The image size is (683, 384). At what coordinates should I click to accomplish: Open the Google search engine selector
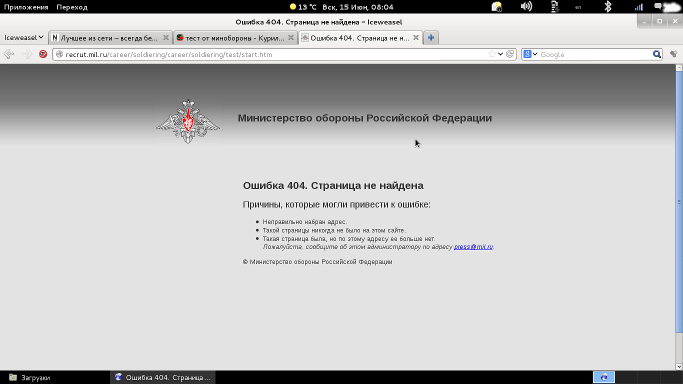530,54
